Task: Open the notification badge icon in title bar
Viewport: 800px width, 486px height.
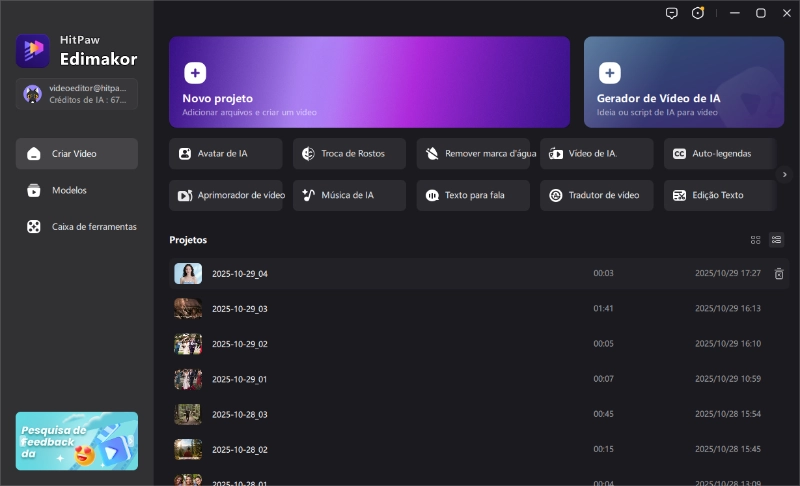Action: tap(698, 13)
